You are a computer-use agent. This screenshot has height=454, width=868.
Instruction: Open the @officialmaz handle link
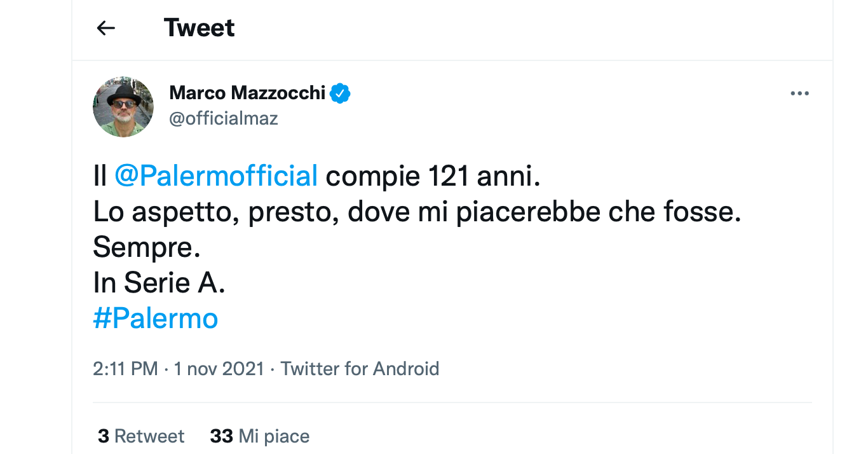click(224, 118)
